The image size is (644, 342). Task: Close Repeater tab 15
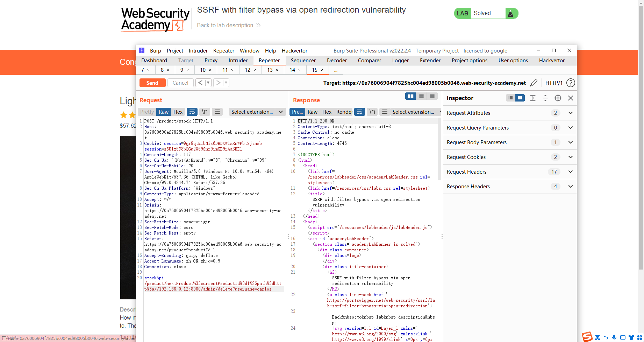(322, 70)
